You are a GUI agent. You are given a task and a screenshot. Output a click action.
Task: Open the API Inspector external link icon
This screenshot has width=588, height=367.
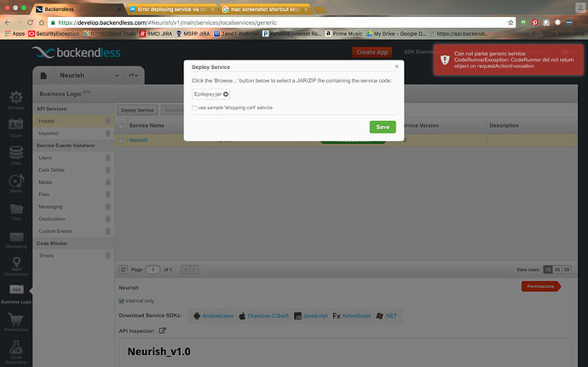coord(163,330)
